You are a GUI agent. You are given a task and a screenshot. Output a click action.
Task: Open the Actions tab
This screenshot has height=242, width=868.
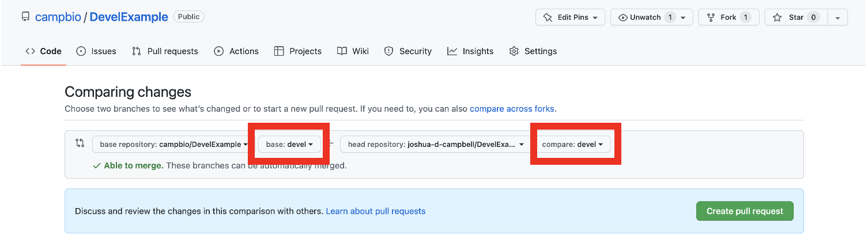coord(236,51)
